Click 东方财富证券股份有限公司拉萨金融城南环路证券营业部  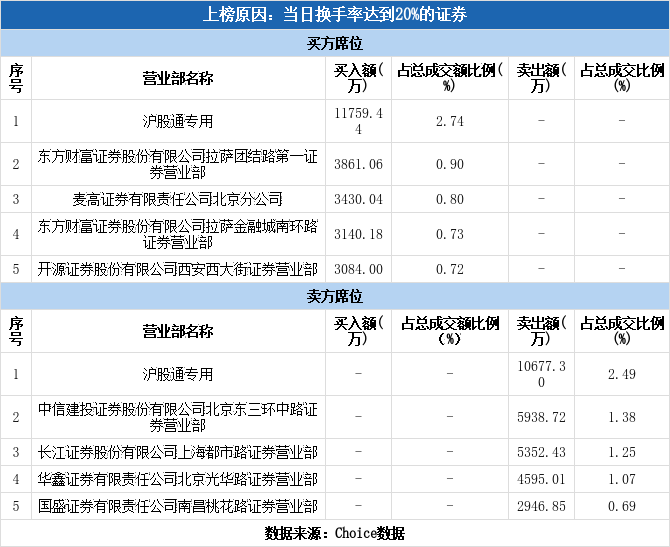[x=178, y=234]
